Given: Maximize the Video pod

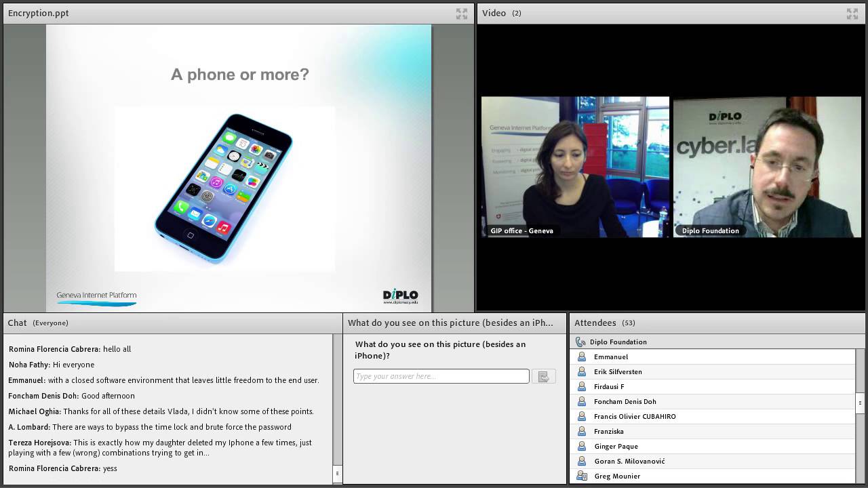Looking at the screenshot, I should [852, 14].
